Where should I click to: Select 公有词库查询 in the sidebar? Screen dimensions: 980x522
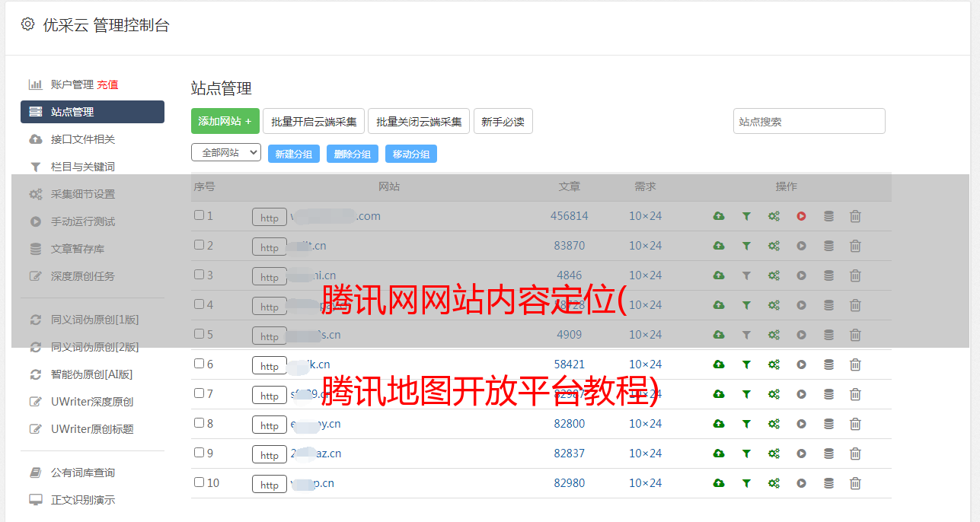[x=83, y=473]
